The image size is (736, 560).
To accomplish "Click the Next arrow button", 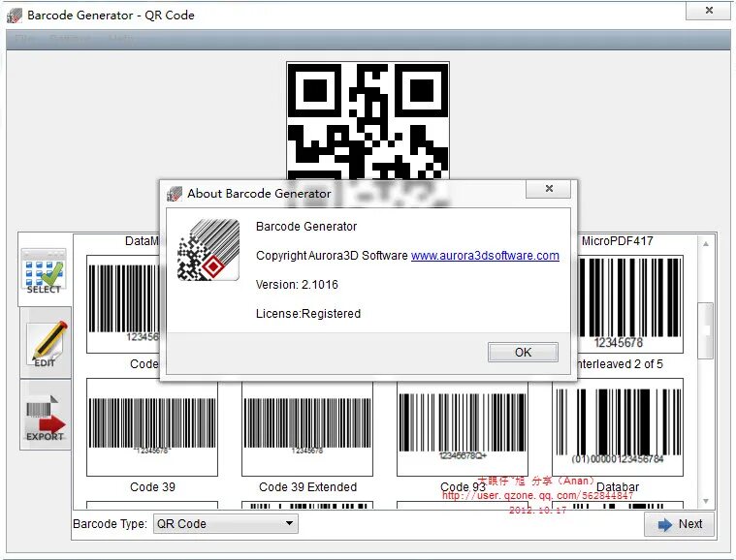I will (x=679, y=524).
